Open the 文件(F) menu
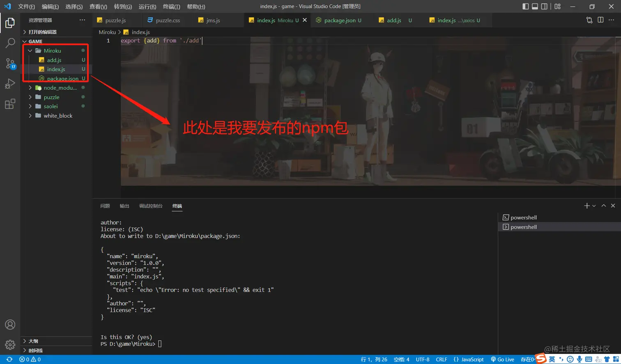 coord(26,7)
